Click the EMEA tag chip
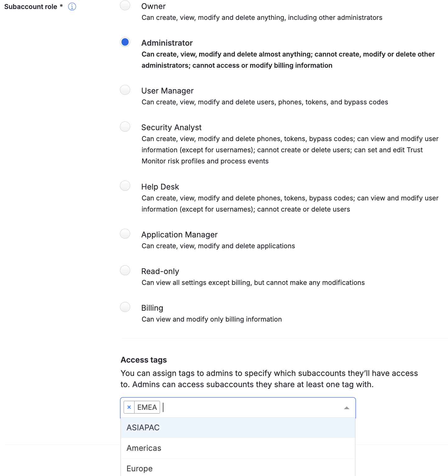448x476 pixels. pos(147,407)
